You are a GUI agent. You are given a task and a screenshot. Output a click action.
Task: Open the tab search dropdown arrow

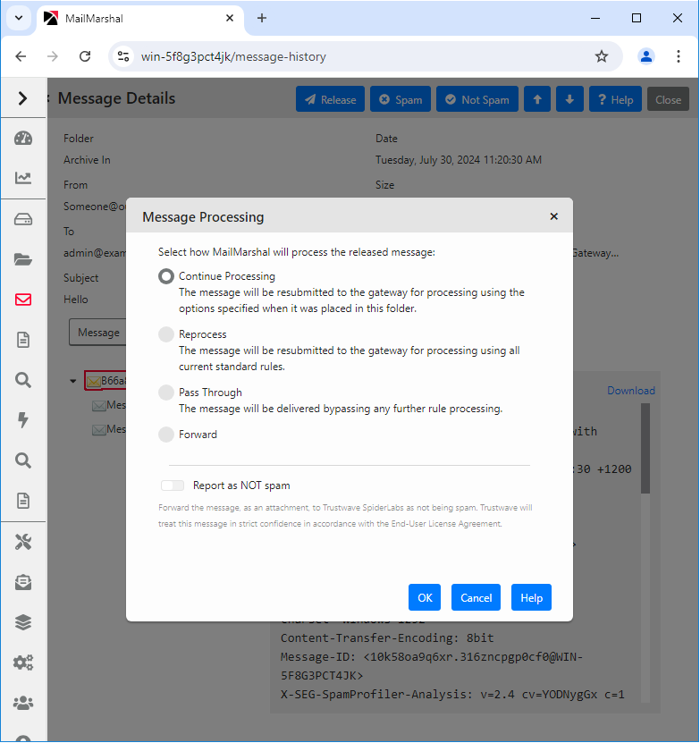coord(19,18)
